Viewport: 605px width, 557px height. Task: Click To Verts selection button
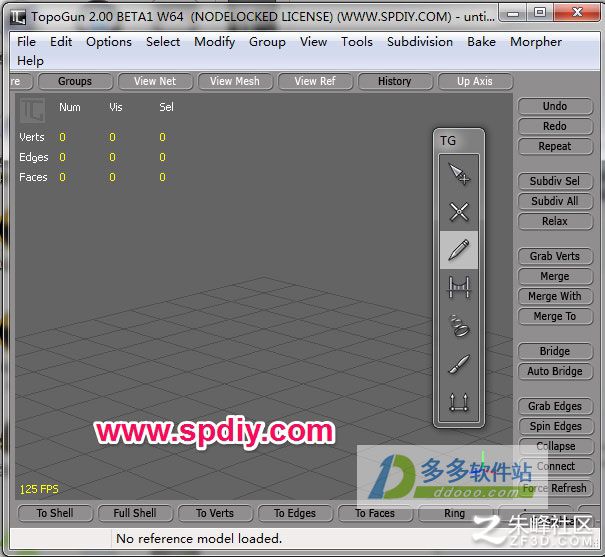pos(215,513)
